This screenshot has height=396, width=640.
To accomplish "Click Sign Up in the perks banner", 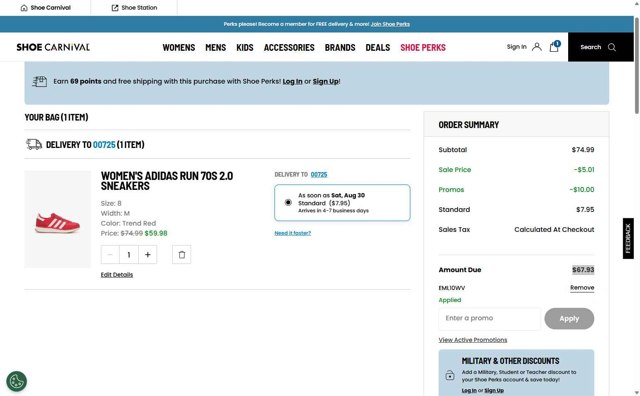I will coord(326,81).
